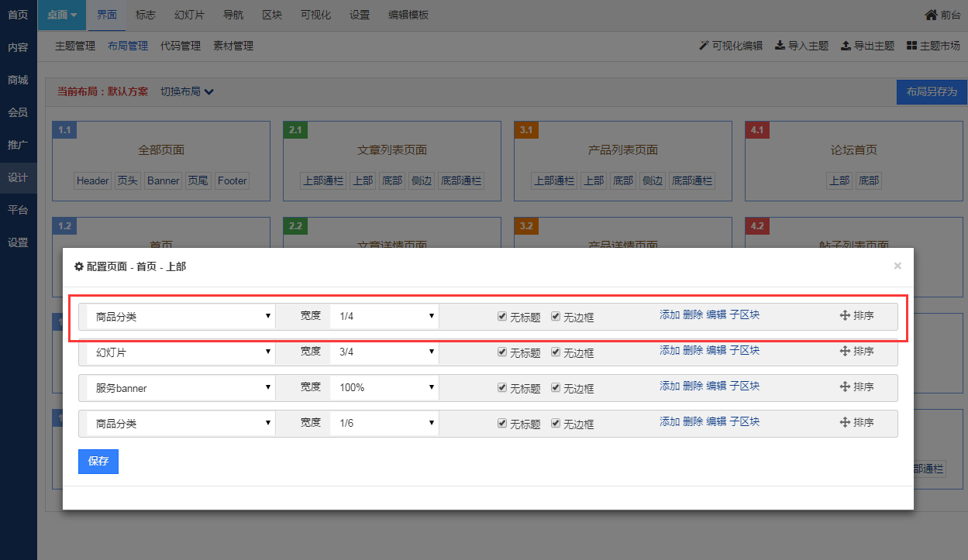Click sort handle in 商品分类 1/4 row

(x=845, y=315)
